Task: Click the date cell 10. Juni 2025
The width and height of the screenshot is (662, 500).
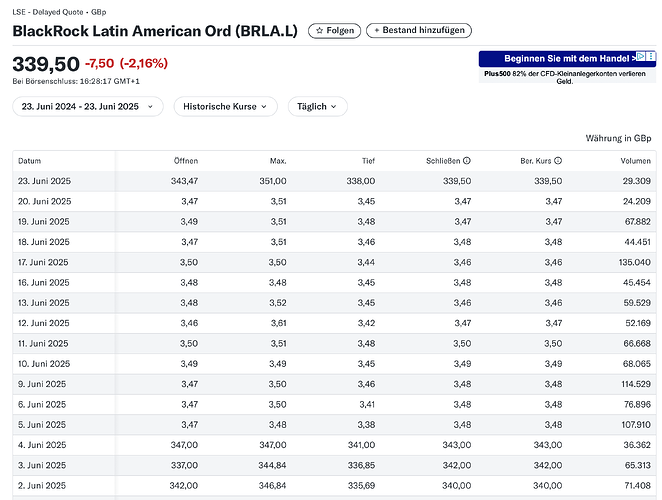Action: click(44, 364)
